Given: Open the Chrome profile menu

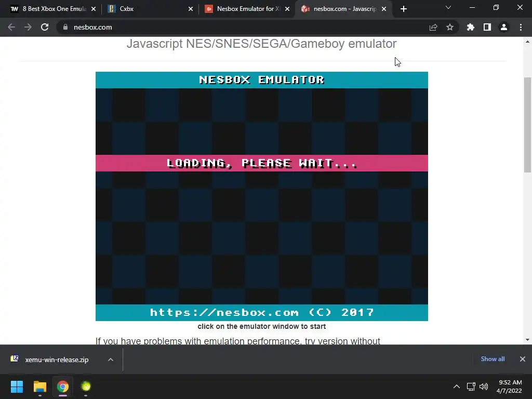Looking at the screenshot, I should click(504, 27).
